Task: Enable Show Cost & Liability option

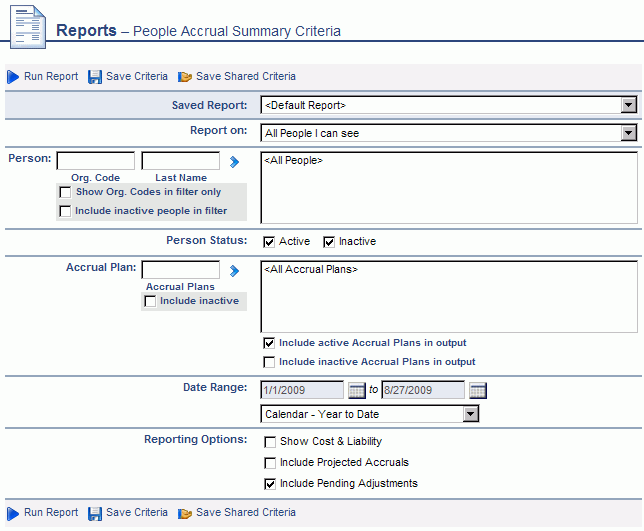Action: click(269, 441)
